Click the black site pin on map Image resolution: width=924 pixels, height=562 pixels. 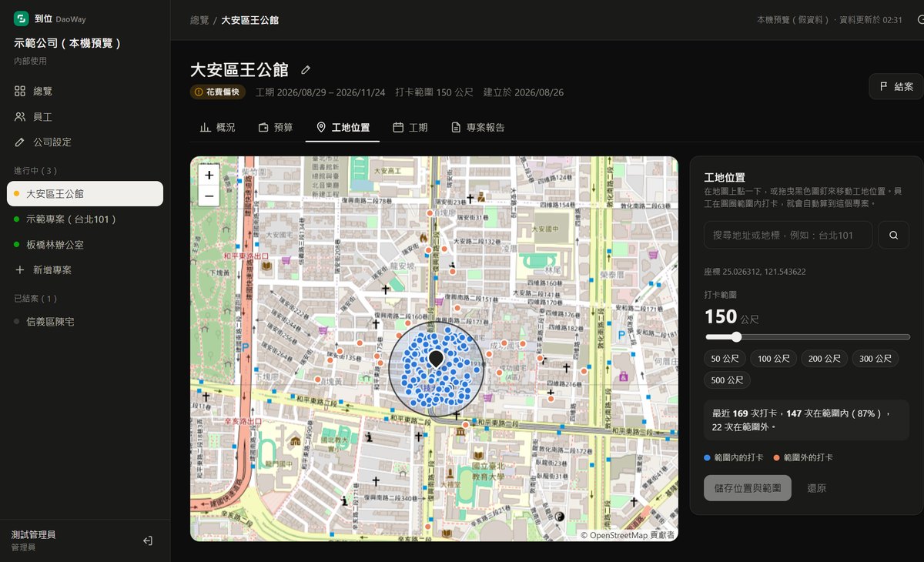(436, 360)
